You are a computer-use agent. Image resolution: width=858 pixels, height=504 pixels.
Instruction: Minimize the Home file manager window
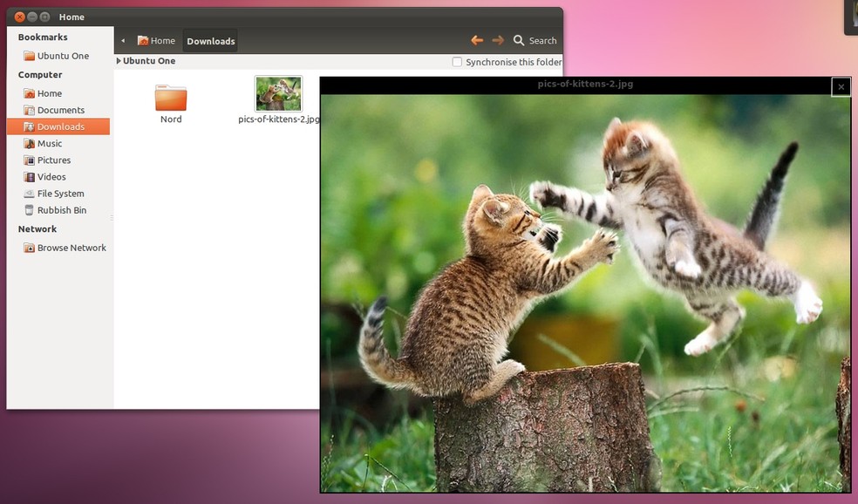[x=32, y=17]
